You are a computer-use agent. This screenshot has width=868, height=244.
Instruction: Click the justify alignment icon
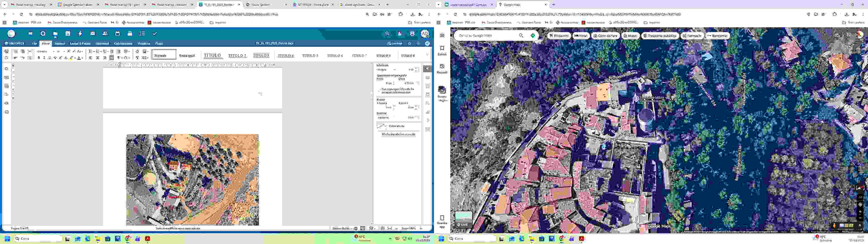click(x=111, y=58)
